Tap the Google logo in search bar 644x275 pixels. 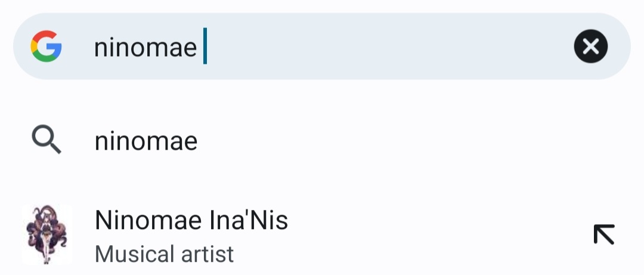coord(47,47)
